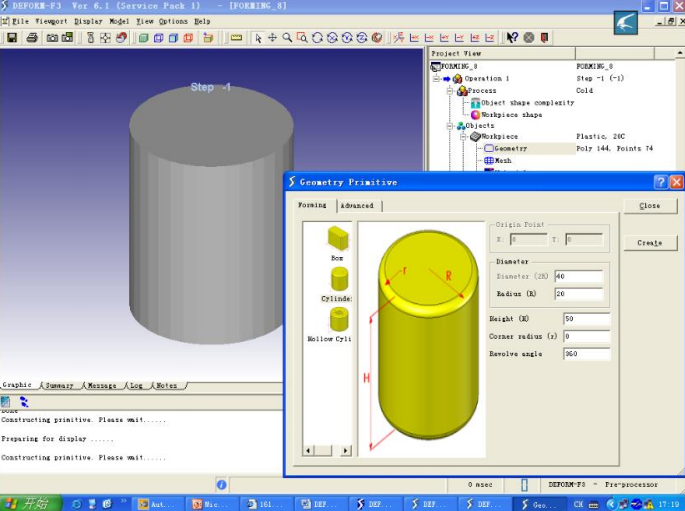Click the Diameter (2R) input field
The image size is (685, 511).
click(579, 276)
